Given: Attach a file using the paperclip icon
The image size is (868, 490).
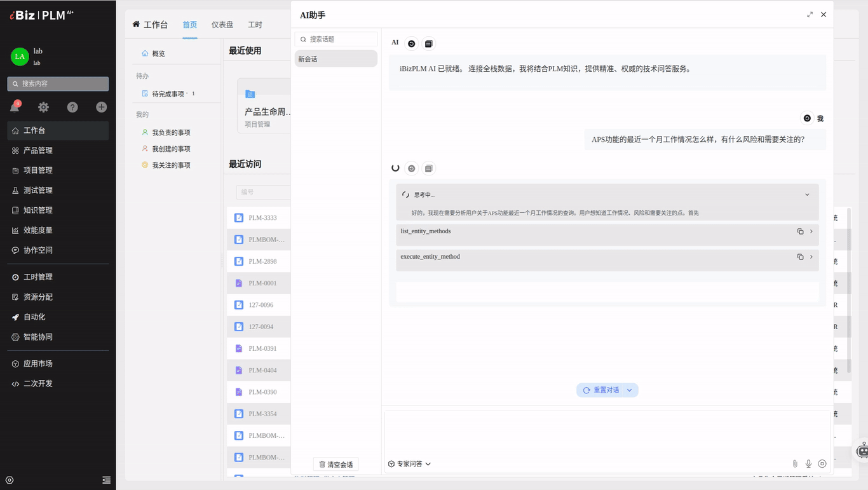Looking at the screenshot, I should 795,463.
